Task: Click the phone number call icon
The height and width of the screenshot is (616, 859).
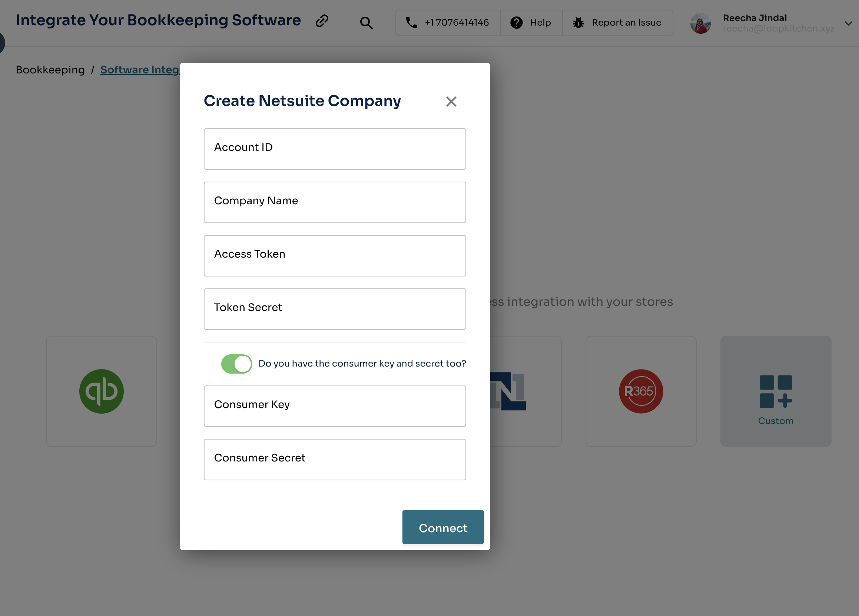Action: 411,23
